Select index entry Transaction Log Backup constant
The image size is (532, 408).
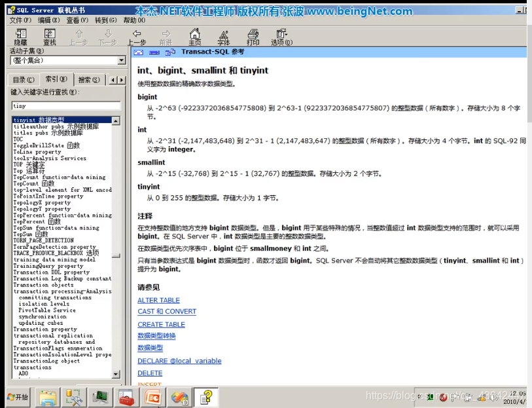[62, 278]
